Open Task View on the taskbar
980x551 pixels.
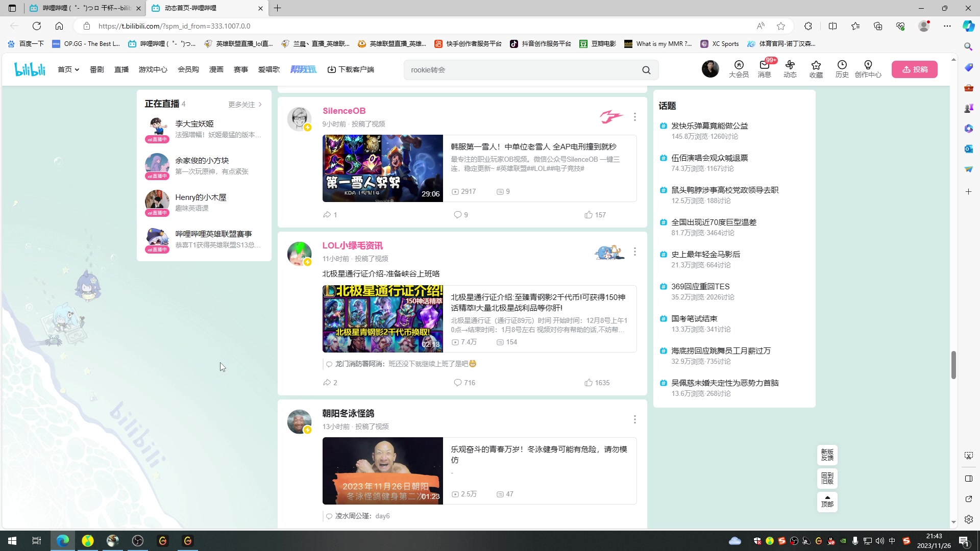(37, 541)
